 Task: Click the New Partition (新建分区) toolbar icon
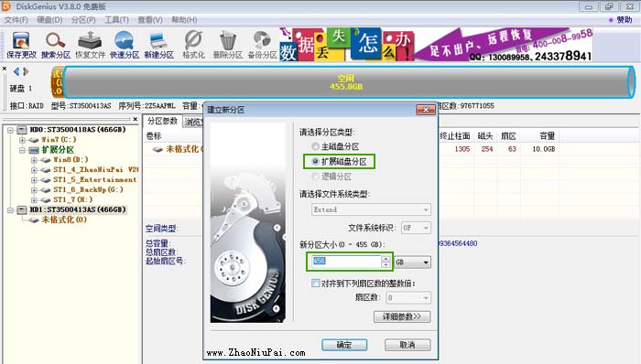[x=159, y=45]
